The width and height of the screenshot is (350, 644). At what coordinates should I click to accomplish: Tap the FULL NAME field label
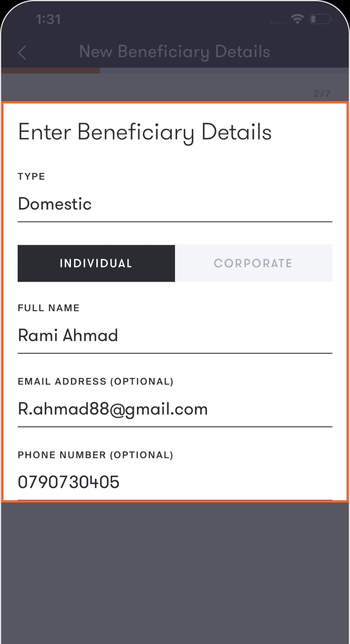[x=49, y=308]
